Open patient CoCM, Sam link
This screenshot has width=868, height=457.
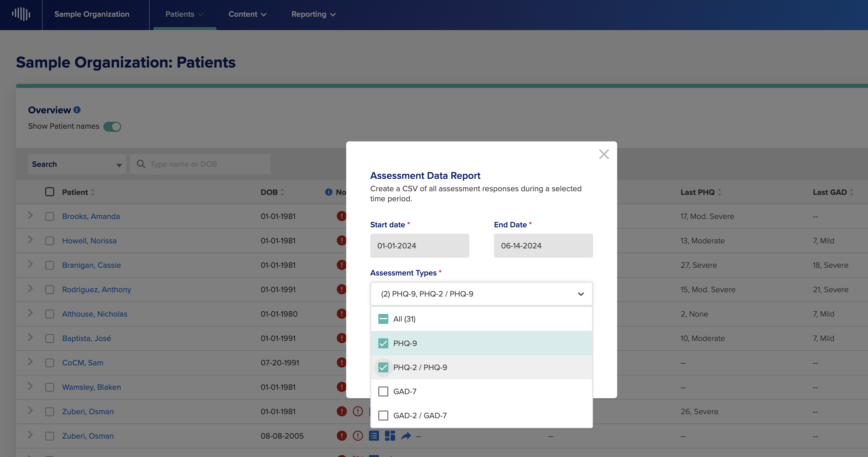tap(83, 363)
